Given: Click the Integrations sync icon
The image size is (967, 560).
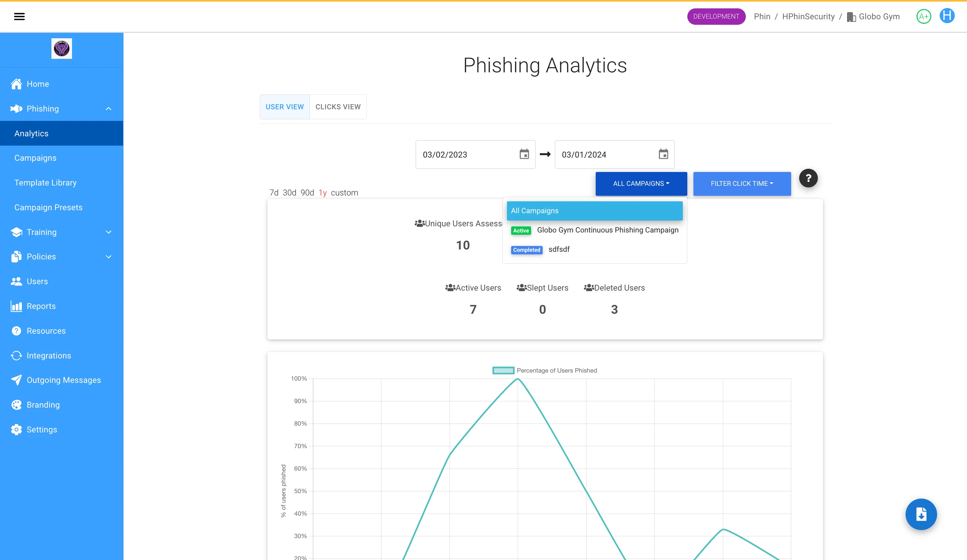Looking at the screenshot, I should point(16,356).
